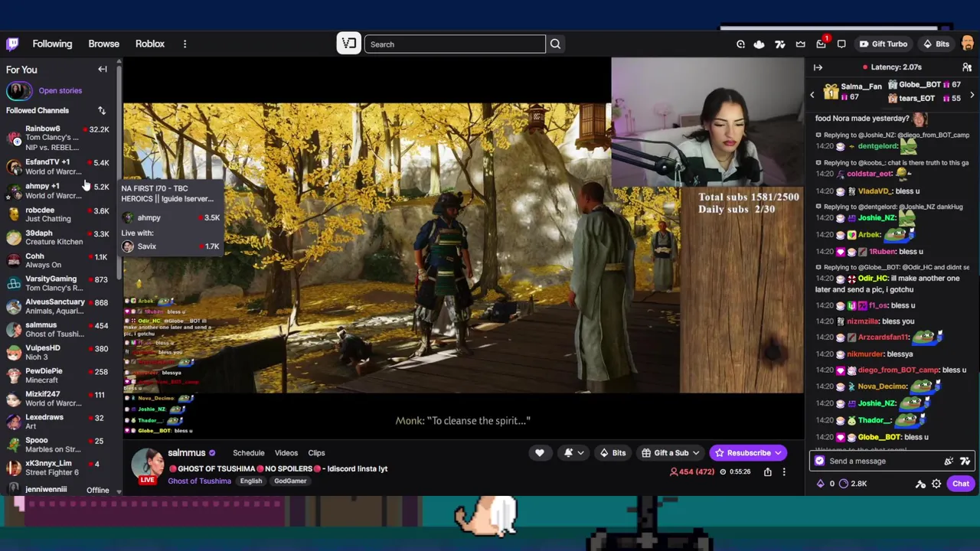Click the Open stories link
980x551 pixels.
point(60,90)
